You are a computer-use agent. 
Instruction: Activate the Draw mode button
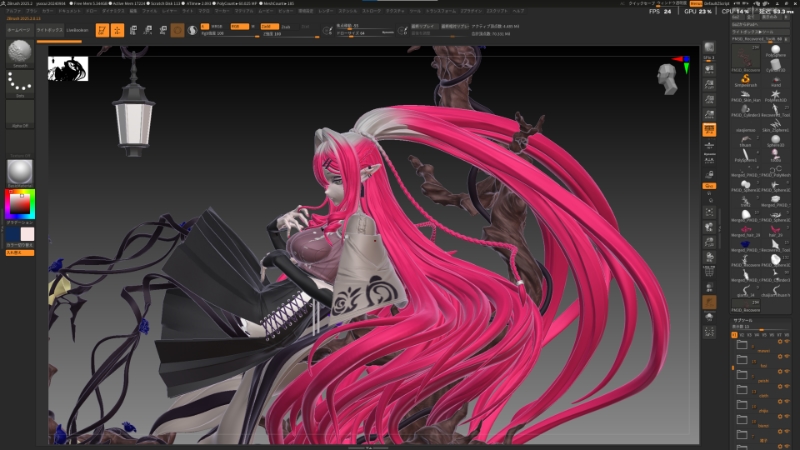[118, 30]
